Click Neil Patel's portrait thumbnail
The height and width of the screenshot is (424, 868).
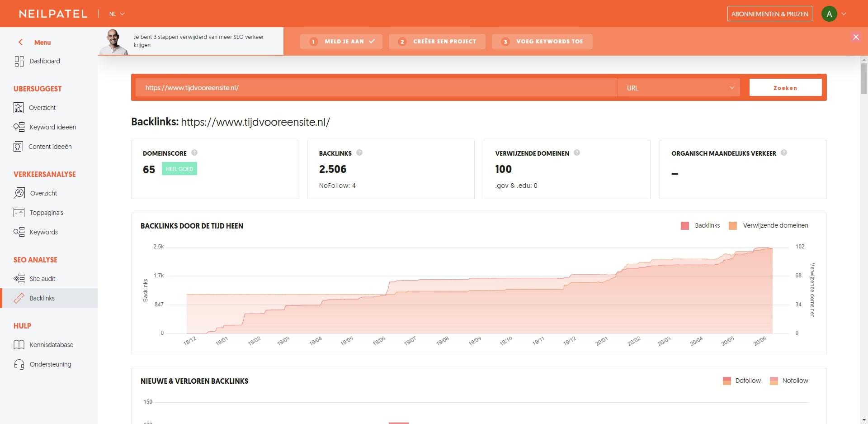(114, 42)
